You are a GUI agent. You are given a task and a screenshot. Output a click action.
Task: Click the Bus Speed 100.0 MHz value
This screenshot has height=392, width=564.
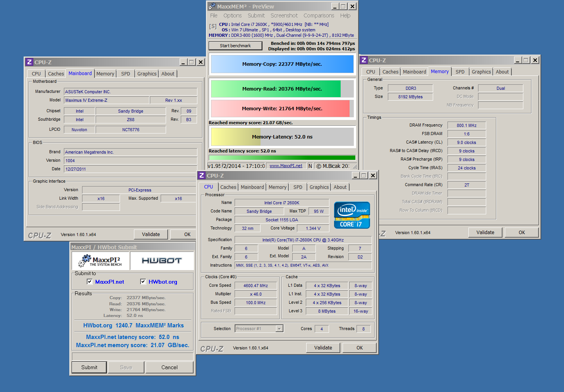[x=255, y=303]
